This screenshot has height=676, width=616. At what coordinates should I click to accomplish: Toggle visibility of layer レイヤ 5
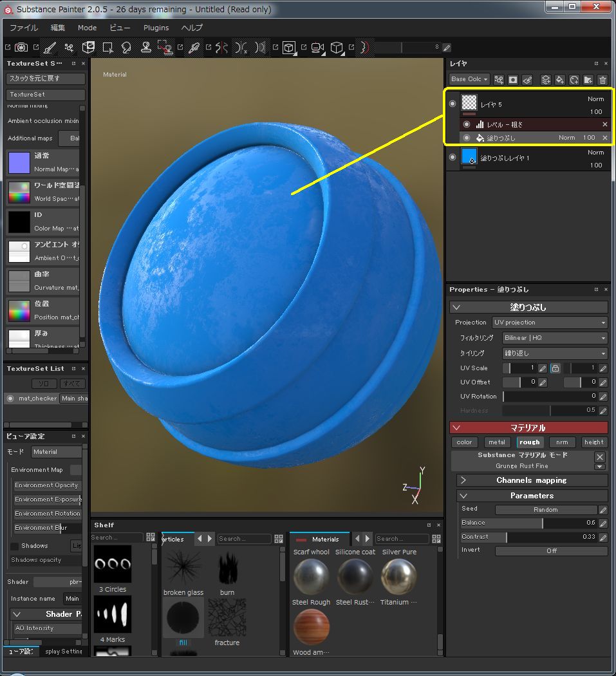[x=452, y=103]
